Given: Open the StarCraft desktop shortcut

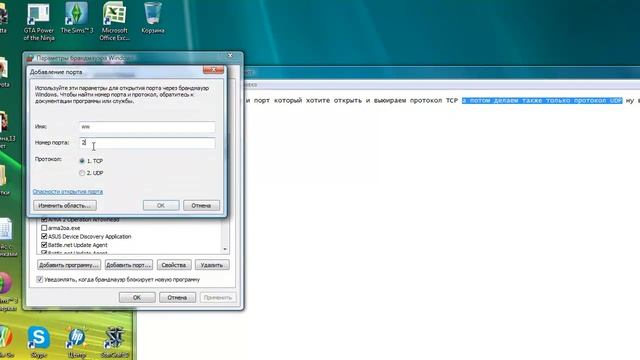Looking at the screenshot, I should tap(114, 342).
